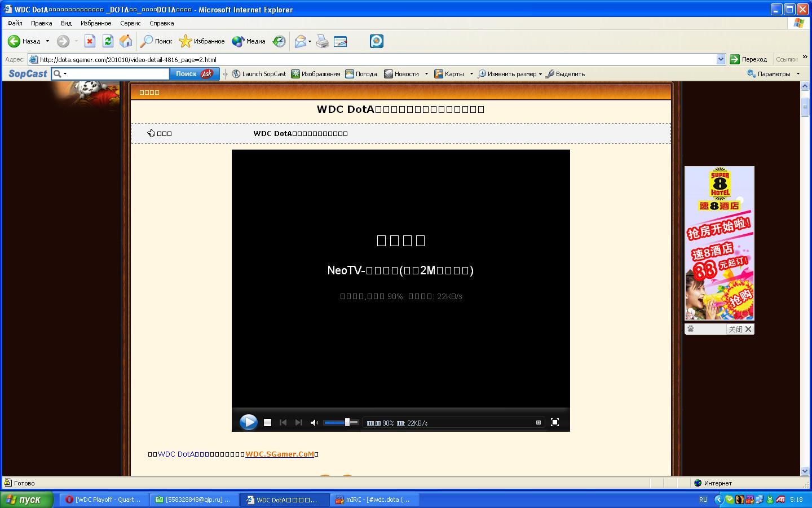Click the paw icon under the ad
Image resolution: width=812 pixels, height=508 pixels.
pyautogui.click(x=691, y=329)
